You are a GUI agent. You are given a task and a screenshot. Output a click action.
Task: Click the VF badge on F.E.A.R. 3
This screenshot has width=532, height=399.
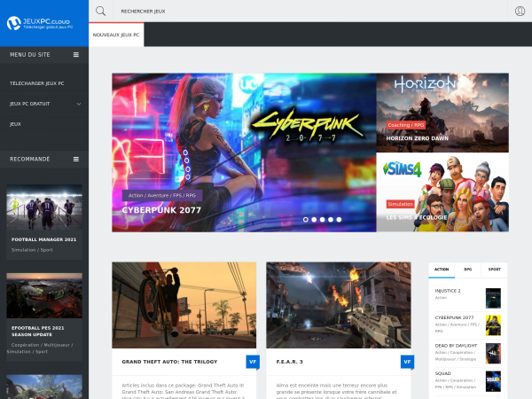407,362
